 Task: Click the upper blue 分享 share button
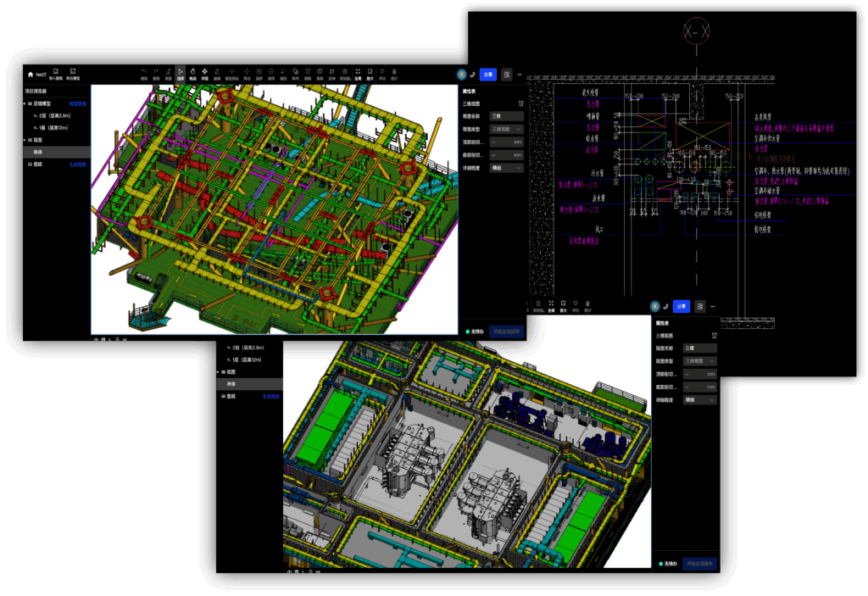pyautogui.click(x=488, y=75)
